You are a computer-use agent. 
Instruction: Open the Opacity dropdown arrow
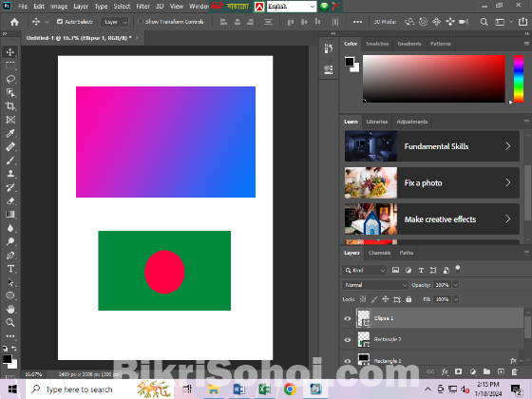(456, 285)
